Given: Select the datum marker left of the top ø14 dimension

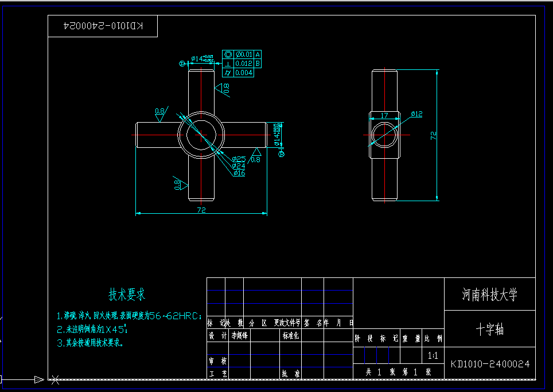Looking at the screenshot, I should [182, 64].
